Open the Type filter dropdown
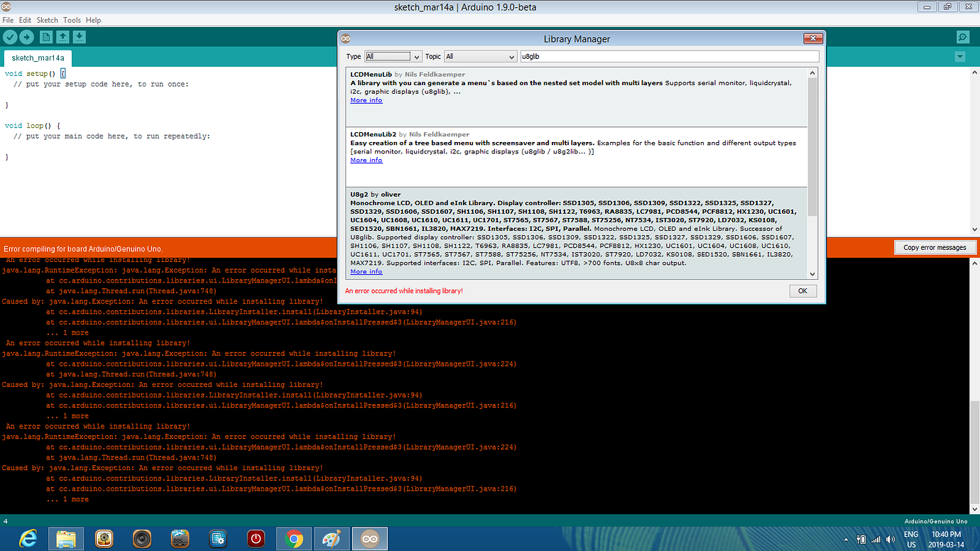 pos(393,56)
